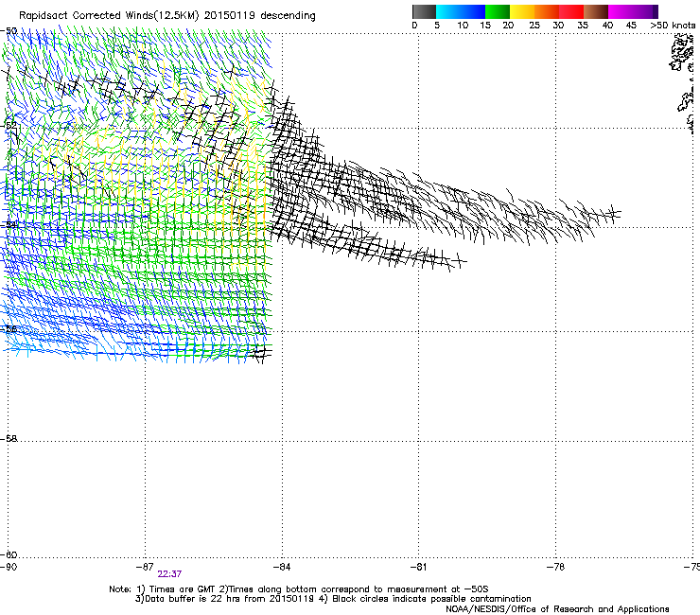Click the note 'Data buffer is 22 hrs'
The height and width of the screenshot is (615, 700).
click(x=193, y=599)
